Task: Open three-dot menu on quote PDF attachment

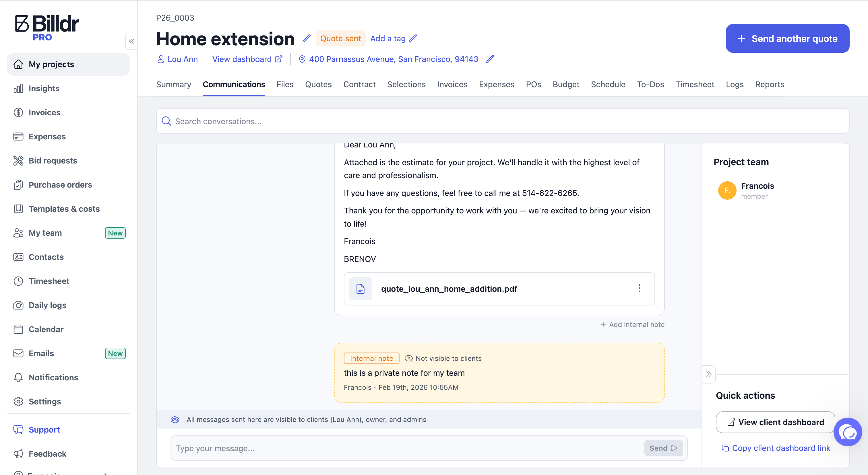Action: pyautogui.click(x=639, y=289)
